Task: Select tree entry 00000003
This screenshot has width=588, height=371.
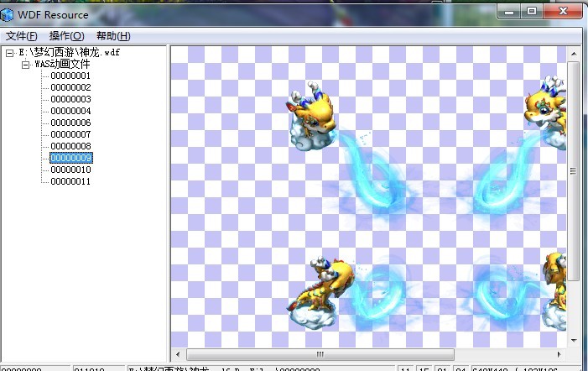Action: click(70, 99)
